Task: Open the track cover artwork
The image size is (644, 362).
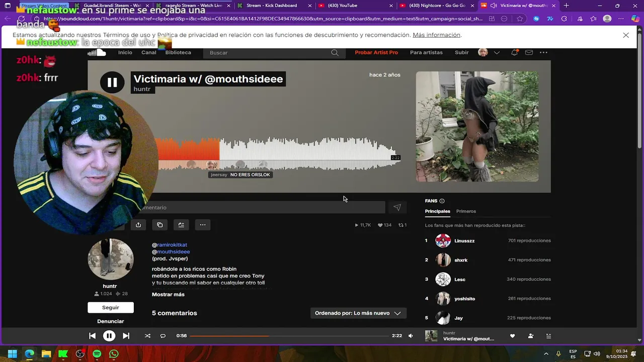Action: (477, 126)
